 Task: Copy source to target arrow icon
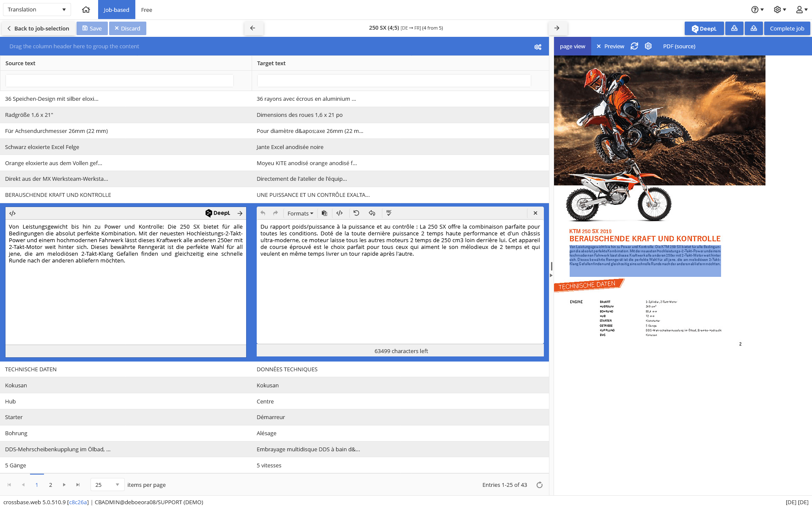(240, 213)
